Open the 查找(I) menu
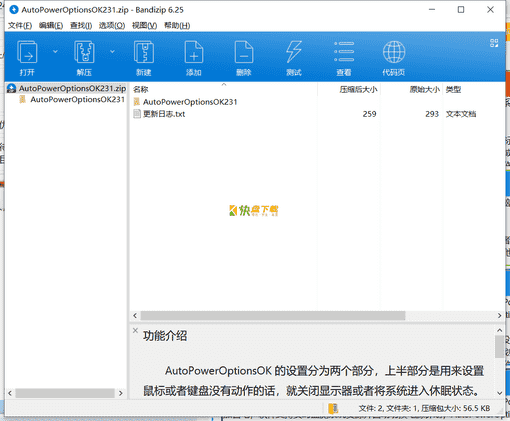510x421 pixels. coord(81,25)
